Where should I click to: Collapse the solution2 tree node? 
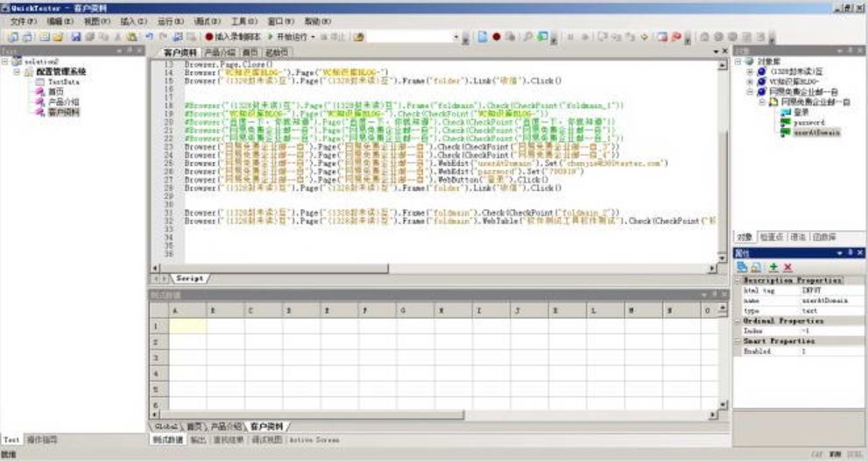5,62
